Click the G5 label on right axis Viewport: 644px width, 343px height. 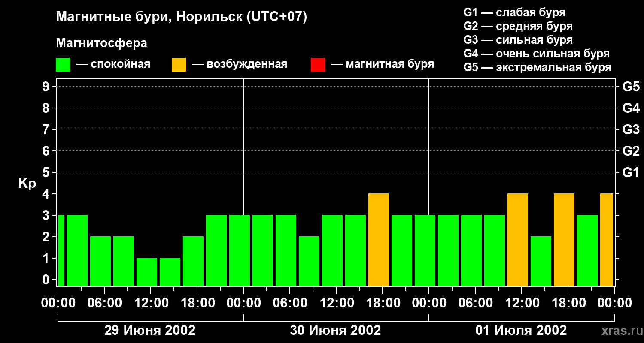click(x=631, y=87)
